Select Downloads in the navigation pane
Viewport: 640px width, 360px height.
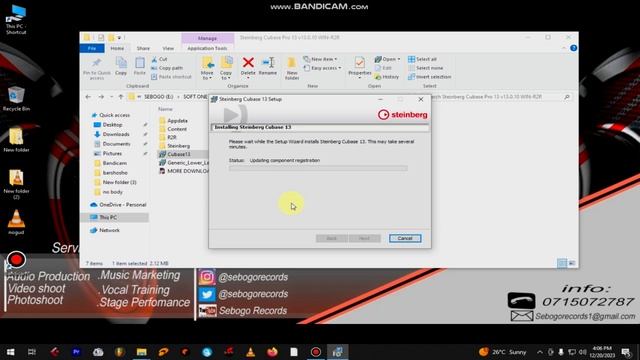click(116, 134)
